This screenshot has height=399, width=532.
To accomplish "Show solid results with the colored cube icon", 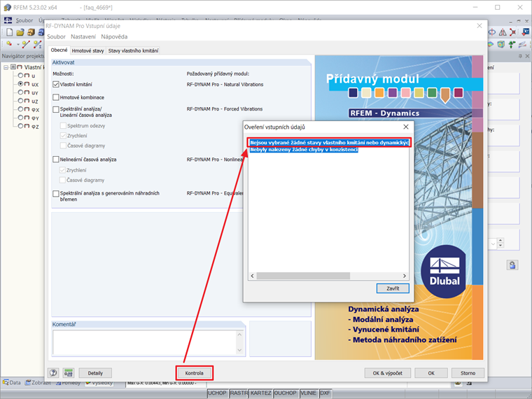I will tap(500, 44).
